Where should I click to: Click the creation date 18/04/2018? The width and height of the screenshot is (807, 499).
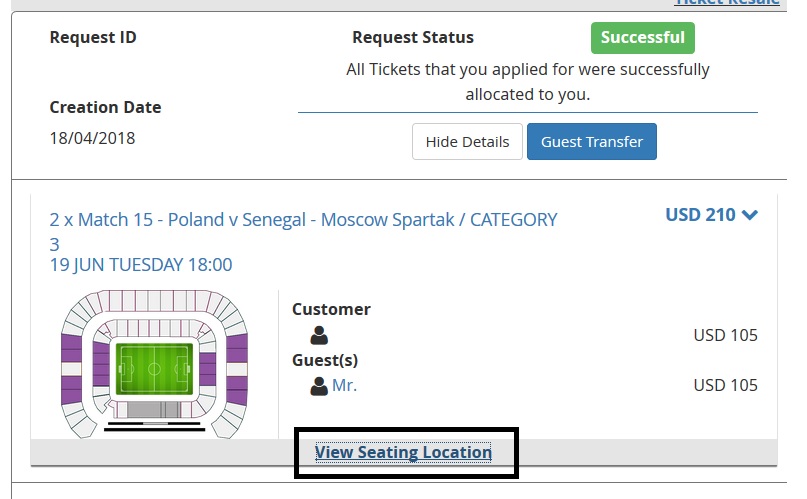click(92, 138)
